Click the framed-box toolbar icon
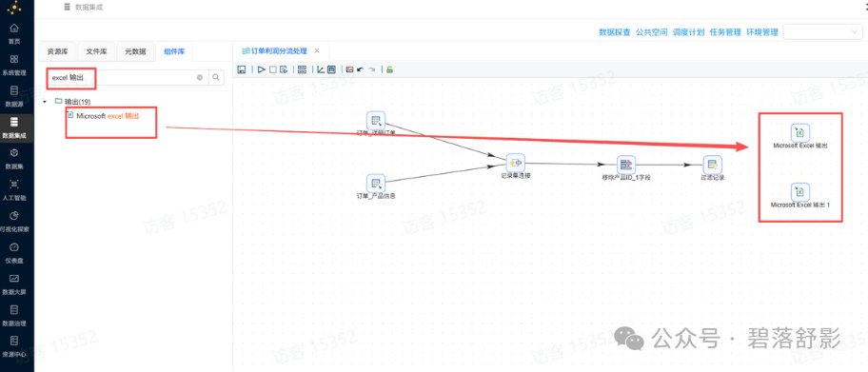Screen dimensions: 868x372 coord(331,69)
